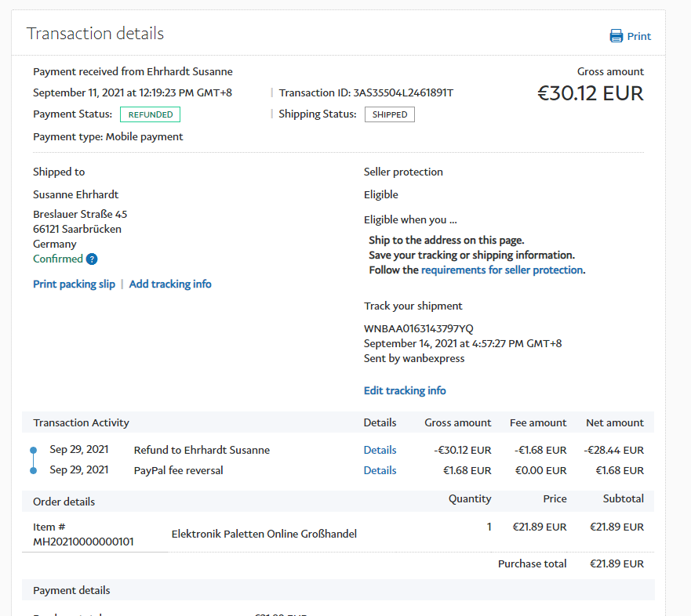Open the help icon beside Confirmed
This screenshot has height=616, width=691.
pos(92,259)
